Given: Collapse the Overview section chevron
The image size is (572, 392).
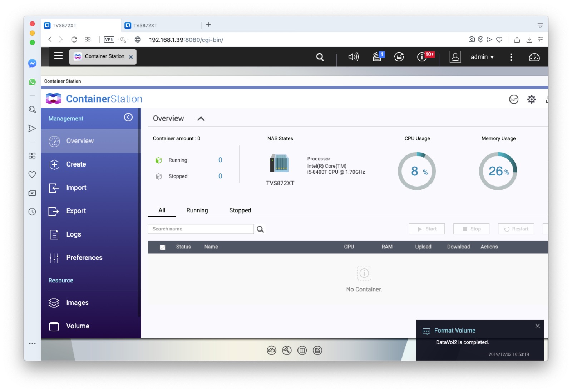Looking at the screenshot, I should 201,119.
